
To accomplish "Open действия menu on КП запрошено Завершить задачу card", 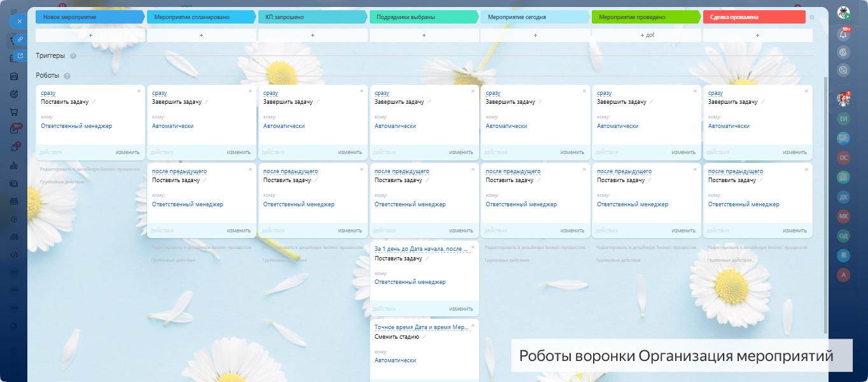I will pyautogui.click(x=273, y=152).
